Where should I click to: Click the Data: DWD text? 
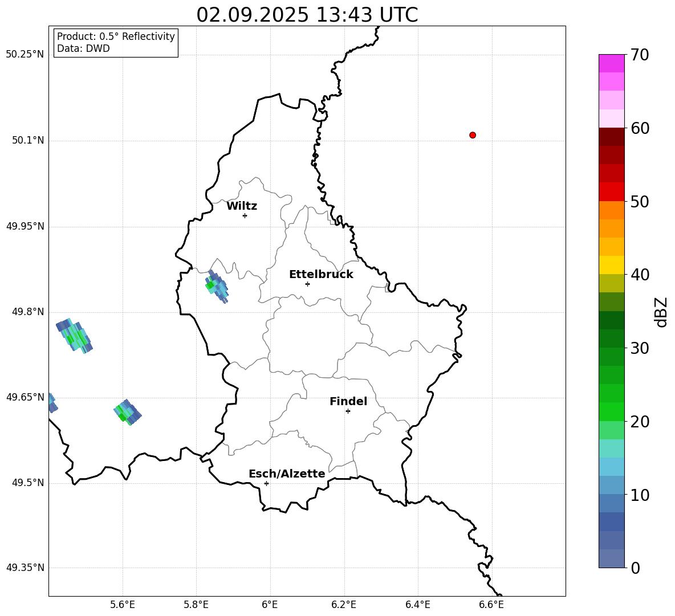point(83,48)
